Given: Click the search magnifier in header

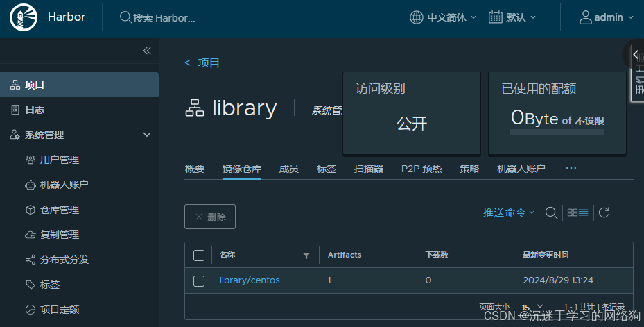Looking at the screenshot, I should pyautogui.click(x=125, y=17).
